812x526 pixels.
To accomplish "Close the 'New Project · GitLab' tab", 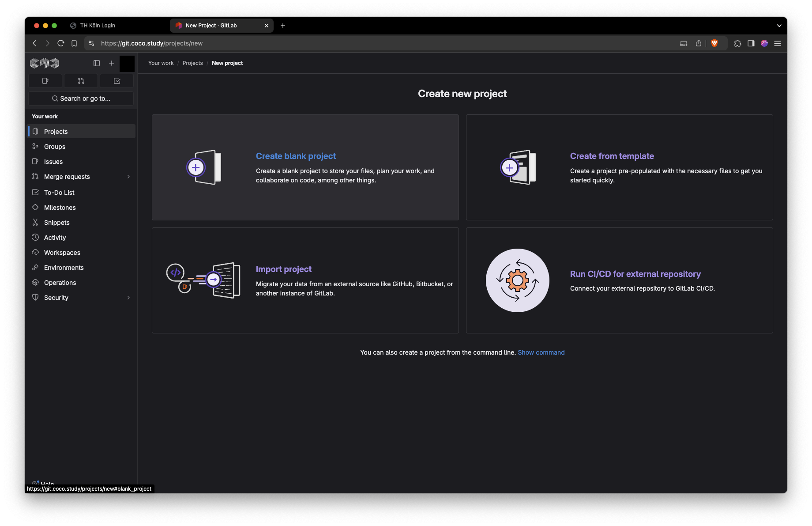I will pos(267,26).
